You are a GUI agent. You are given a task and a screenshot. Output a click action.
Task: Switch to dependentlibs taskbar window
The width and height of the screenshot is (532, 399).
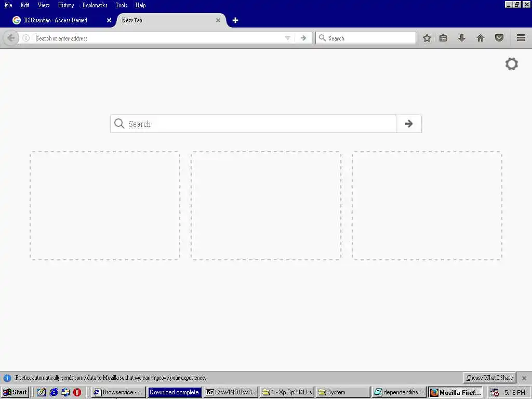[399, 392]
